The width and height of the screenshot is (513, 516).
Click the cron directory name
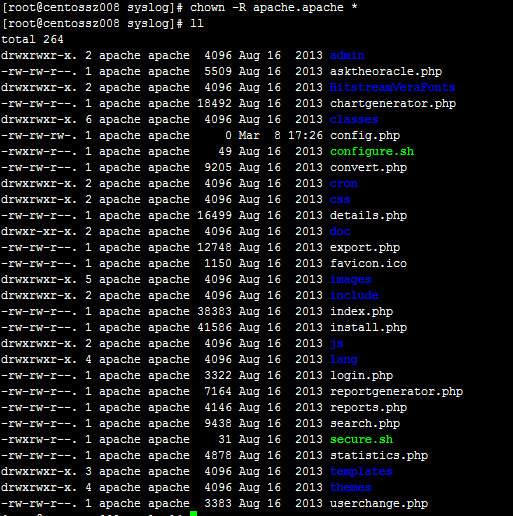(344, 183)
